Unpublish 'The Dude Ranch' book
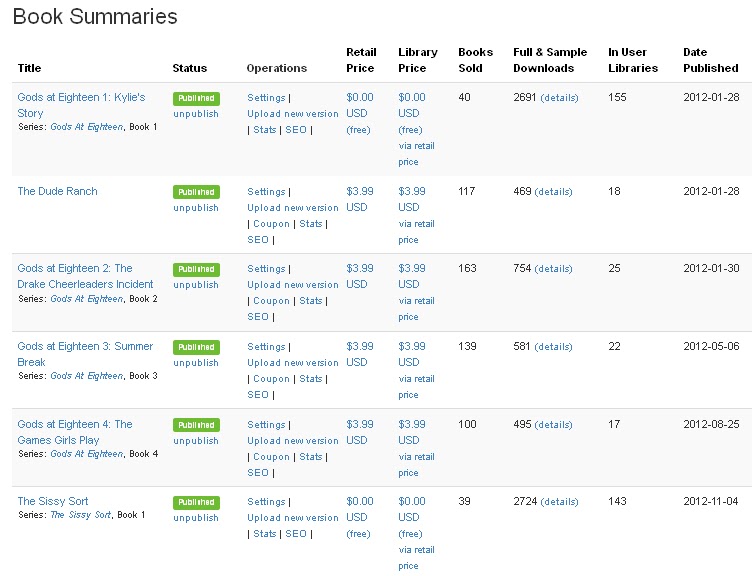 [195, 208]
